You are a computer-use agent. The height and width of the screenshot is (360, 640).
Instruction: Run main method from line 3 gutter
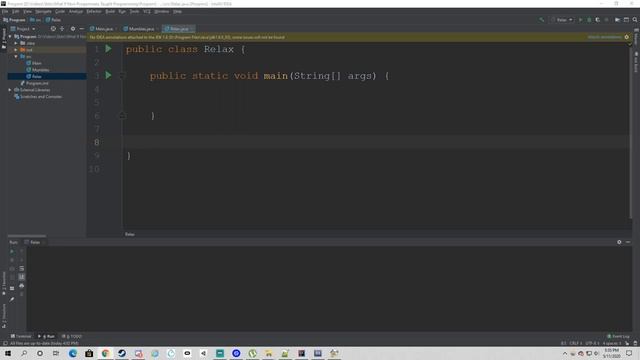(108, 75)
